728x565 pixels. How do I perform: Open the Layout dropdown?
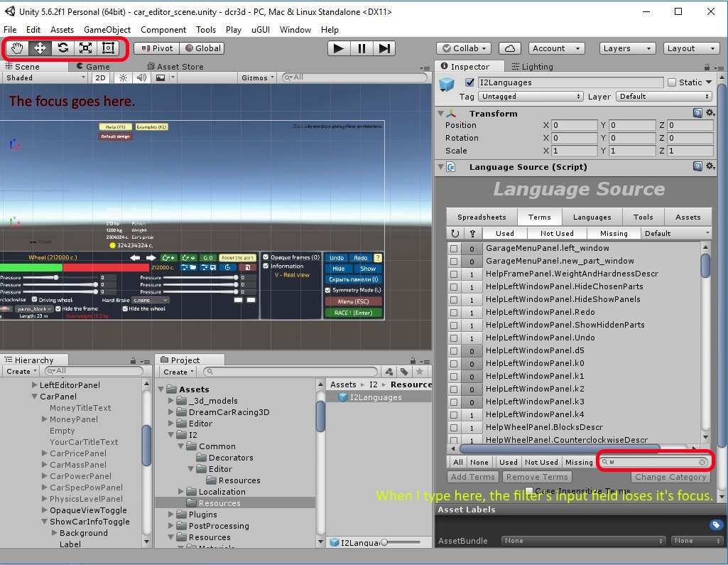click(x=691, y=48)
